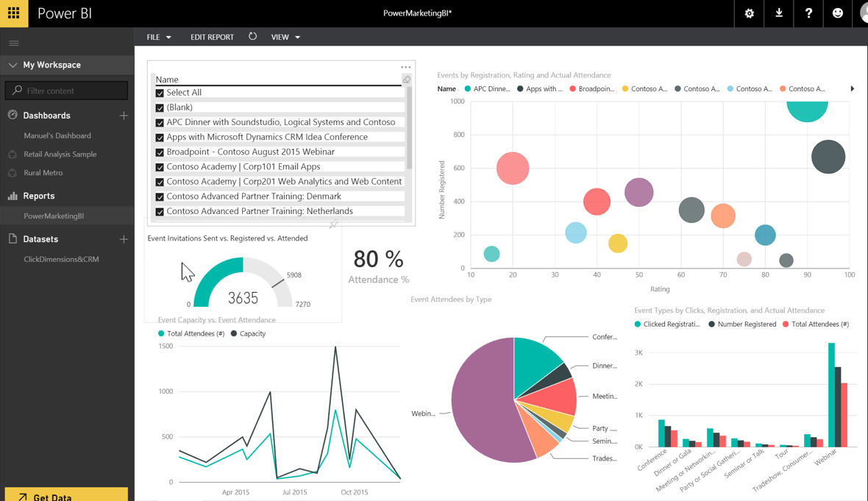
Task: Click Capacity dark legend swatch
Action: [x=234, y=333]
